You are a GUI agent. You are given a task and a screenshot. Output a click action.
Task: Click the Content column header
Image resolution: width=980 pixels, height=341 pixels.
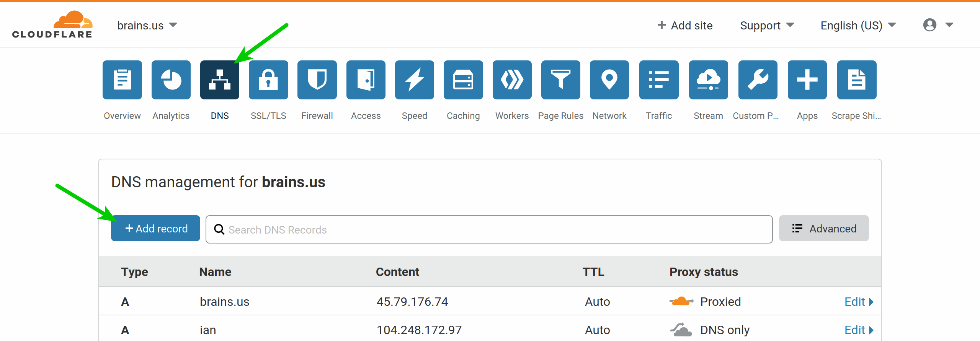[397, 272]
